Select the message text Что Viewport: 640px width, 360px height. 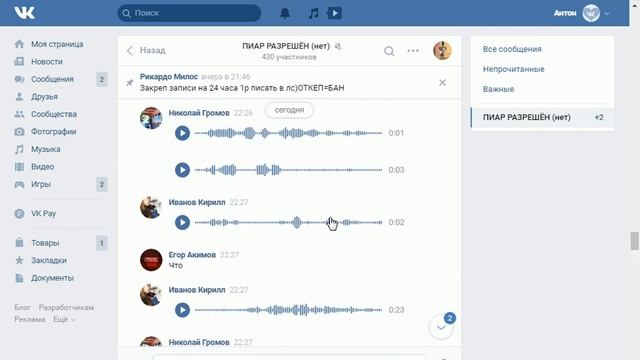pyautogui.click(x=176, y=266)
